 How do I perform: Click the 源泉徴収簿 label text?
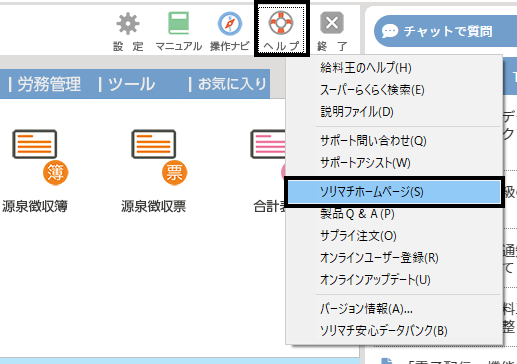pos(35,206)
